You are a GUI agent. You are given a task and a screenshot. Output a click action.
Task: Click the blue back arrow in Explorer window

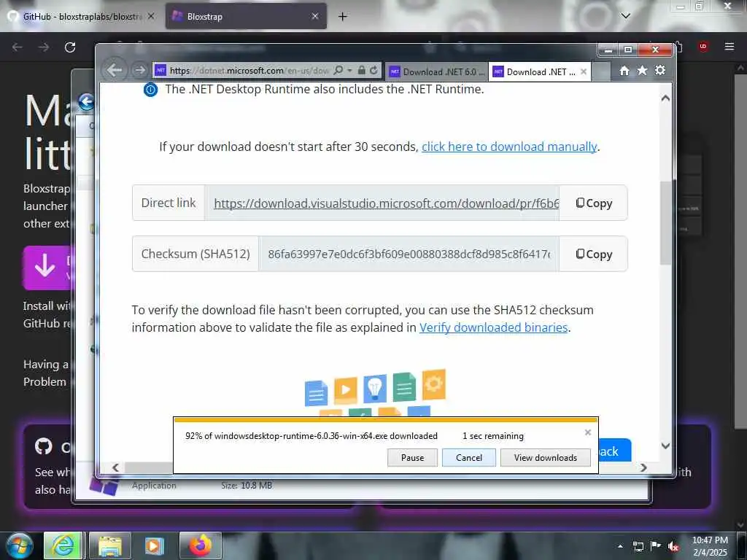pyautogui.click(x=86, y=101)
